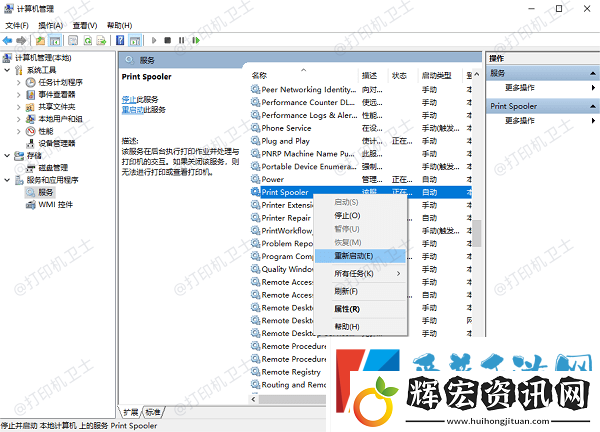Image resolution: width=600 pixels, height=432 pixels.
Task: Click the Phone Service gear icon
Action: pos(255,127)
